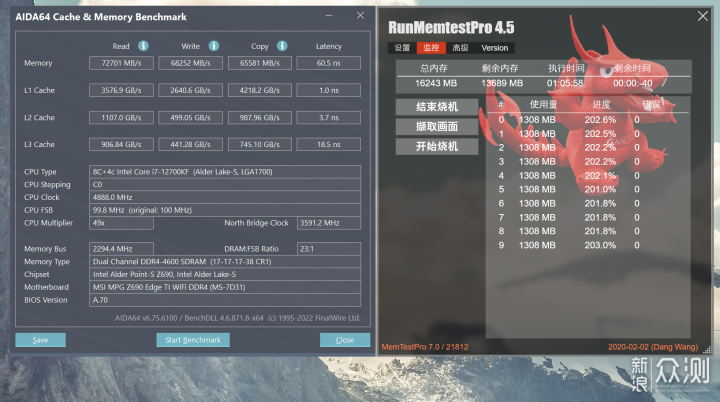
Task: Click the L2 Cache Copy value 987.96 GB/s
Action: [260, 118]
